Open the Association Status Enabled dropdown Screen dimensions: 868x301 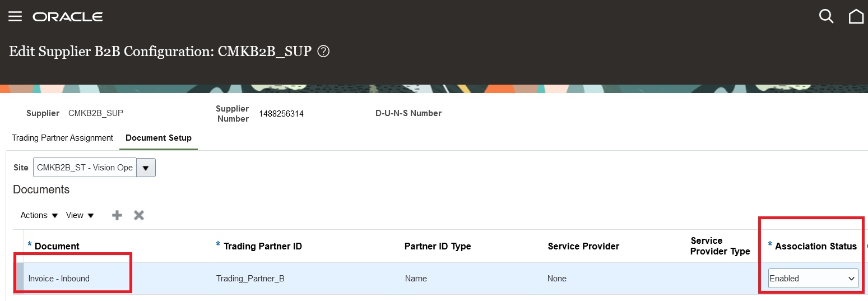click(x=813, y=279)
